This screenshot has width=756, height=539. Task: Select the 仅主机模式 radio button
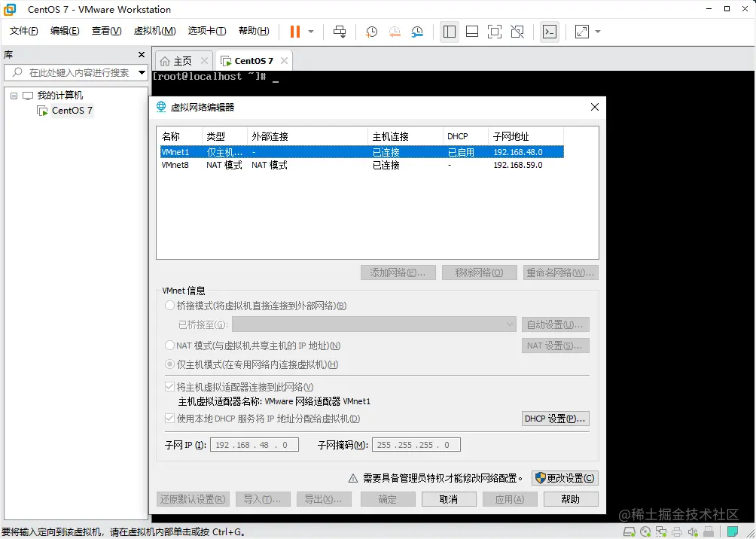[169, 364]
